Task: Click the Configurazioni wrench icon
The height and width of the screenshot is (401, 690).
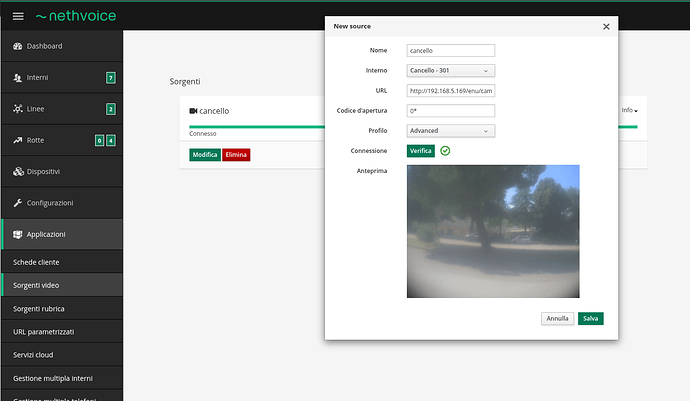Action: click(x=18, y=203)
